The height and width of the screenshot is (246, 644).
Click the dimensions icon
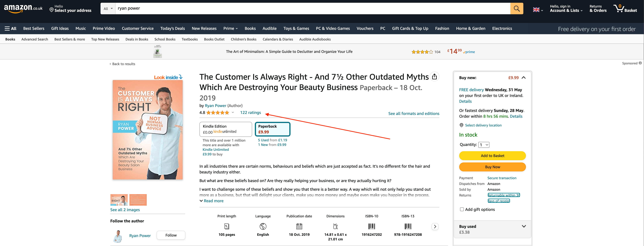[335, 226]
